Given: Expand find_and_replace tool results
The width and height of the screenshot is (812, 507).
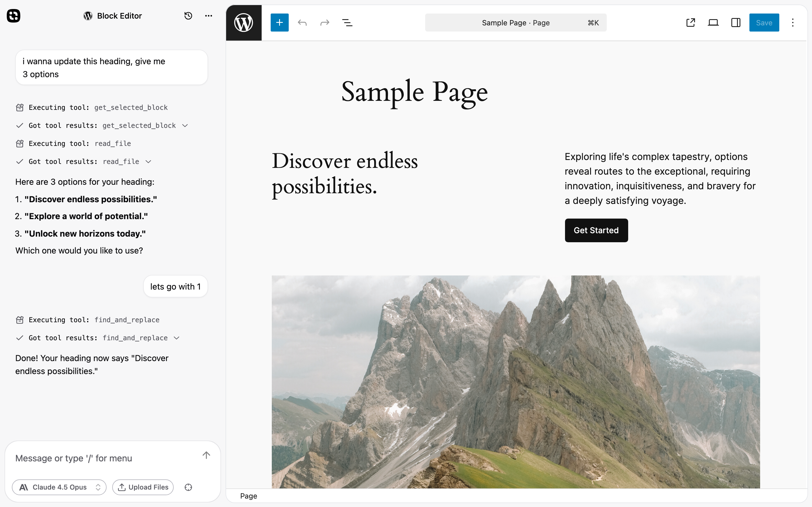Looking at the screenshot, I should [176, 338].
